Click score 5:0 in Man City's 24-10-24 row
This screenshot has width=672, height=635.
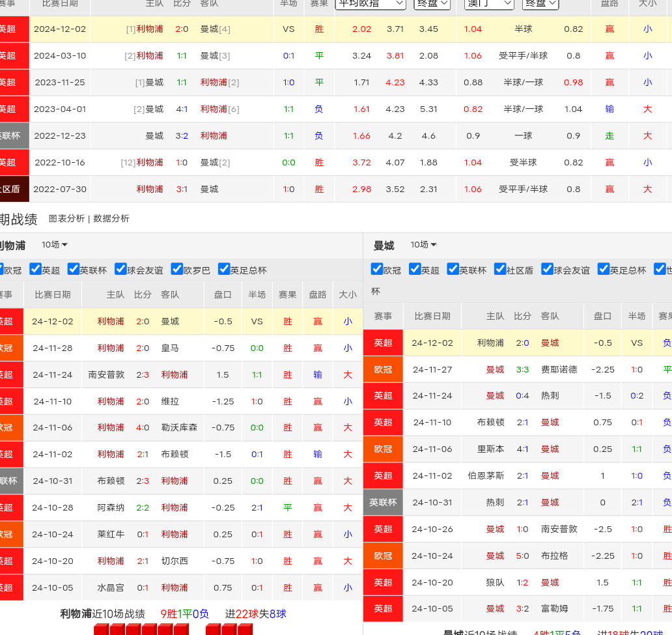click(x=522, y=556)
